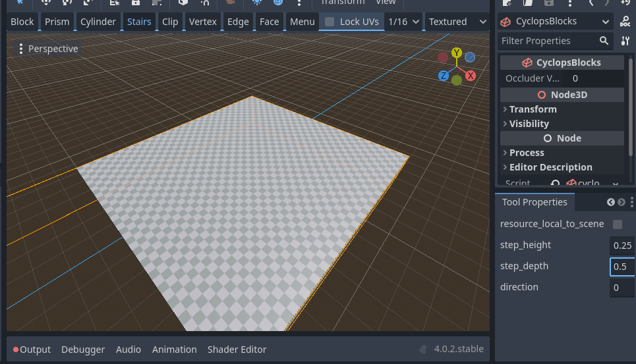Open the Shader Editor bottom panel
Image resolution: width=636 pixels, height=364 pixels.
[237, 350]
